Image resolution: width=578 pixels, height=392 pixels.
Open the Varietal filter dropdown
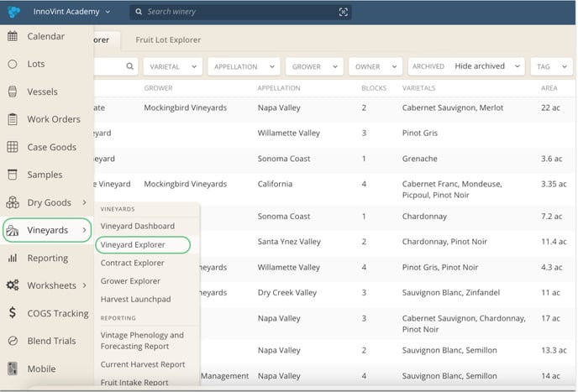tap(173, 66)
